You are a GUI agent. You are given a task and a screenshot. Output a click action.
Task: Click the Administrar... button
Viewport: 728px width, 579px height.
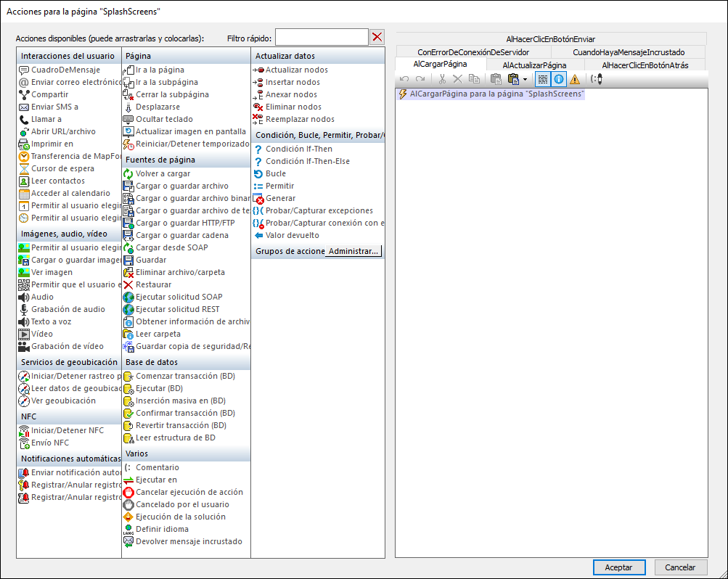click(353, 251)
